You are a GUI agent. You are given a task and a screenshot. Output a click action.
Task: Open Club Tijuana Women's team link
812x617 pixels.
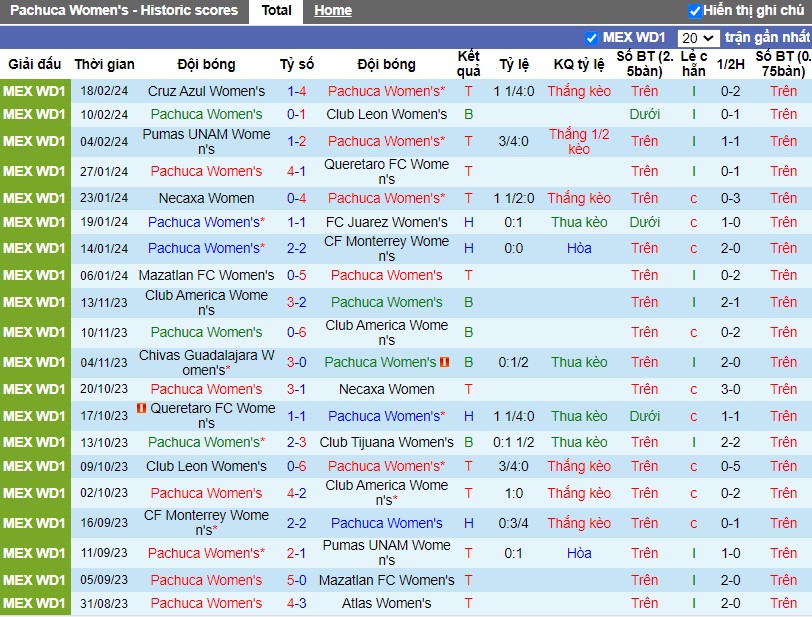[x=386, y=442]
